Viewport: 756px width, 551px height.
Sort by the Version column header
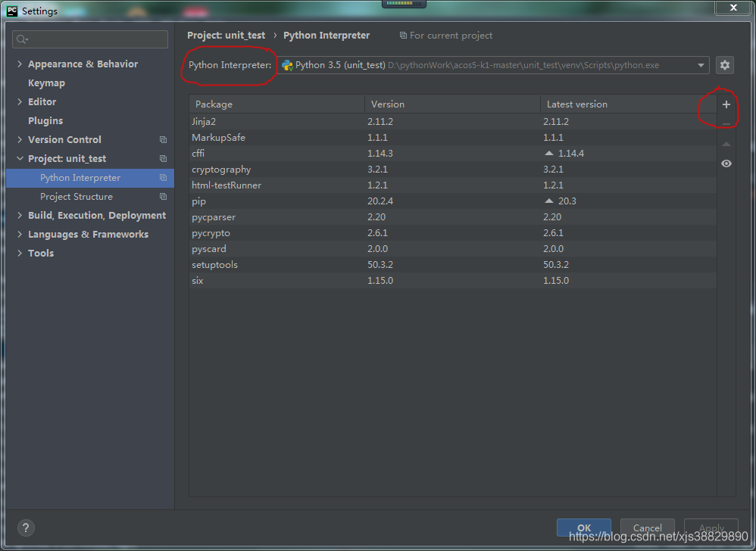coord(452,104)
